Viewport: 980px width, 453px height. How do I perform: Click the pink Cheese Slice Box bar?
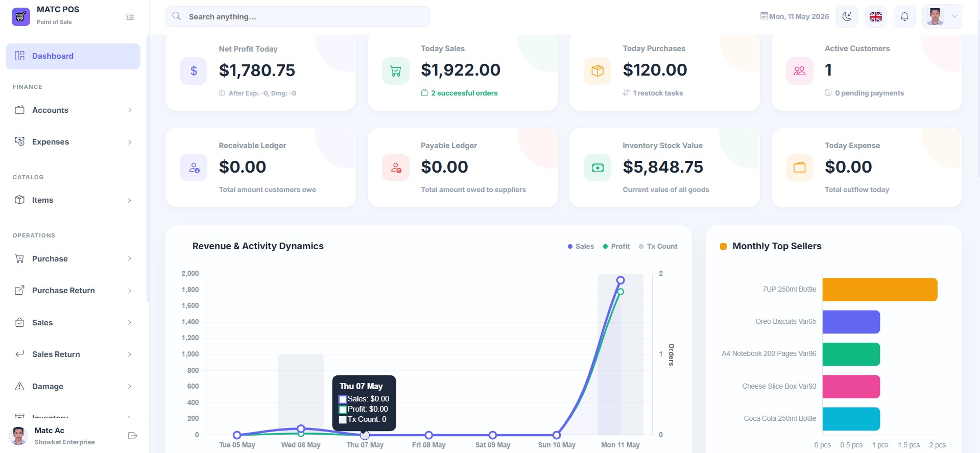point(851,387)
